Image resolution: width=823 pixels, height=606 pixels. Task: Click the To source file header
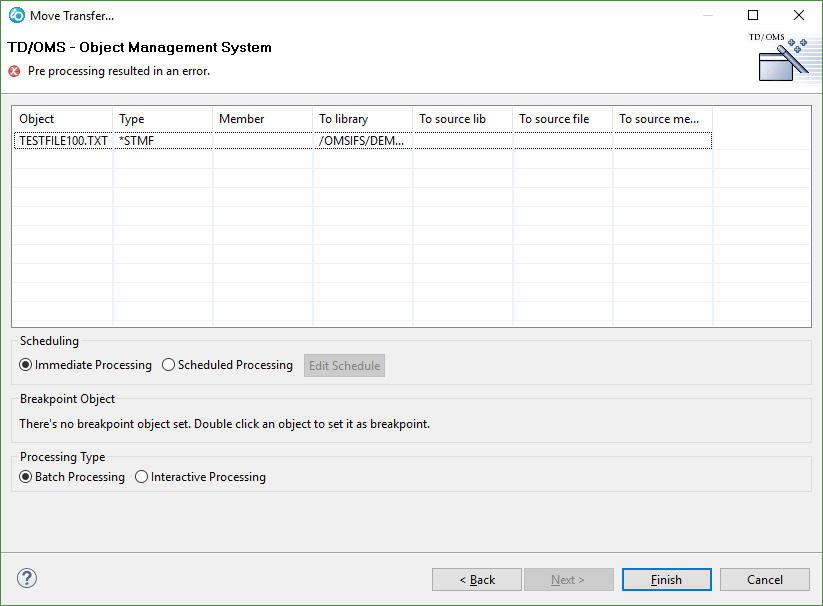562,119
